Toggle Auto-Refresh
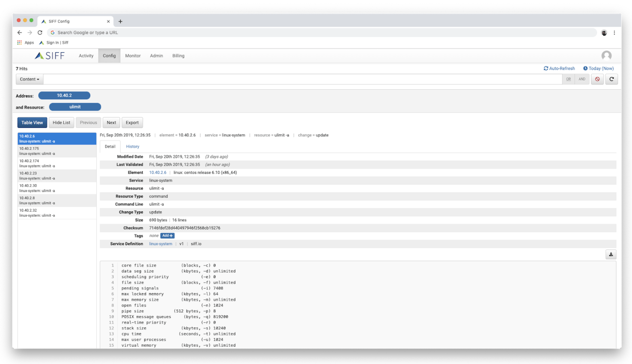 pyautogui.click(x=559, y=68)
